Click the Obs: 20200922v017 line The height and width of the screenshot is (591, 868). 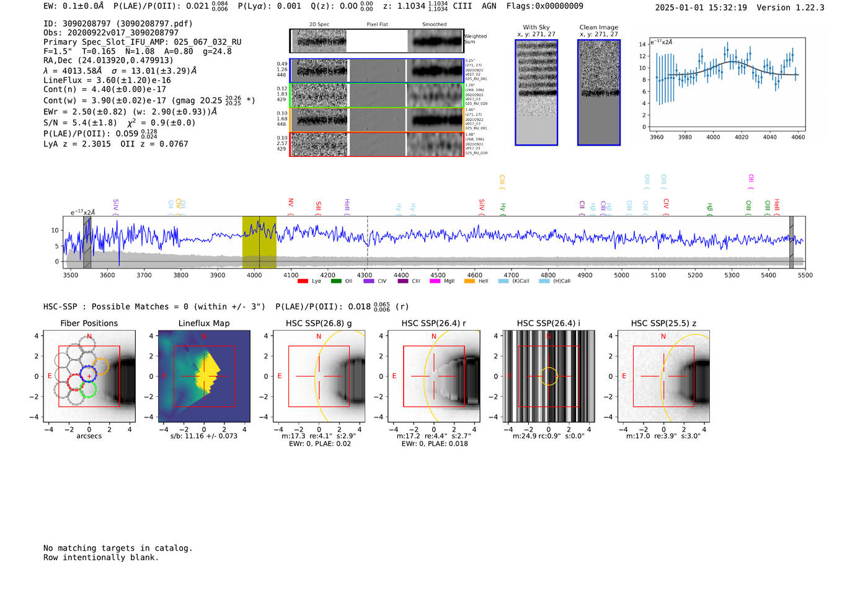pyautogui.click(x=111, y=33)
